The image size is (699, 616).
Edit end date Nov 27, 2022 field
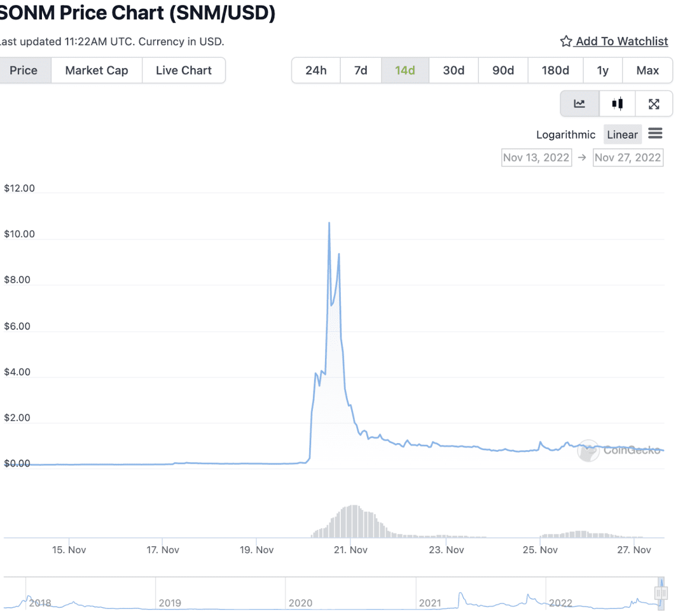628,158
